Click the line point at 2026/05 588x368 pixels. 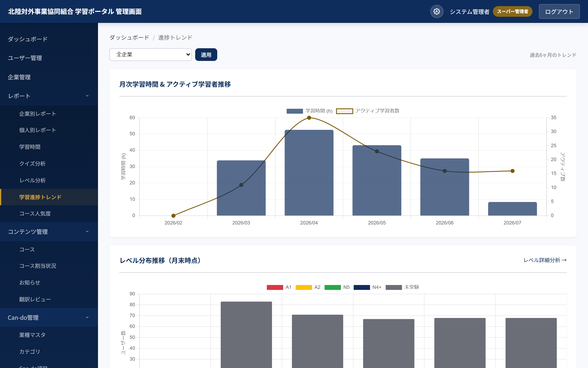[x=377, y=151]
